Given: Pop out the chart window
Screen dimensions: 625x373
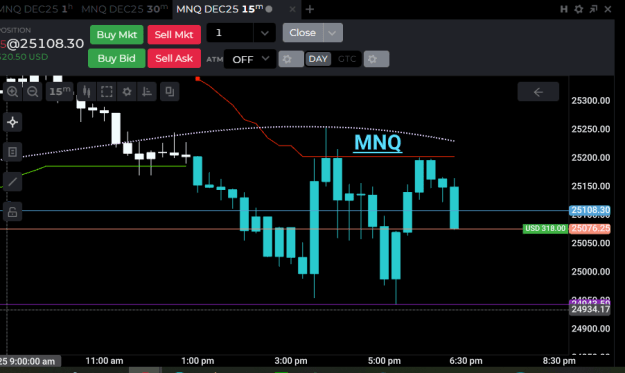Looking at the screenshot, I should click(x=594, y=9).
